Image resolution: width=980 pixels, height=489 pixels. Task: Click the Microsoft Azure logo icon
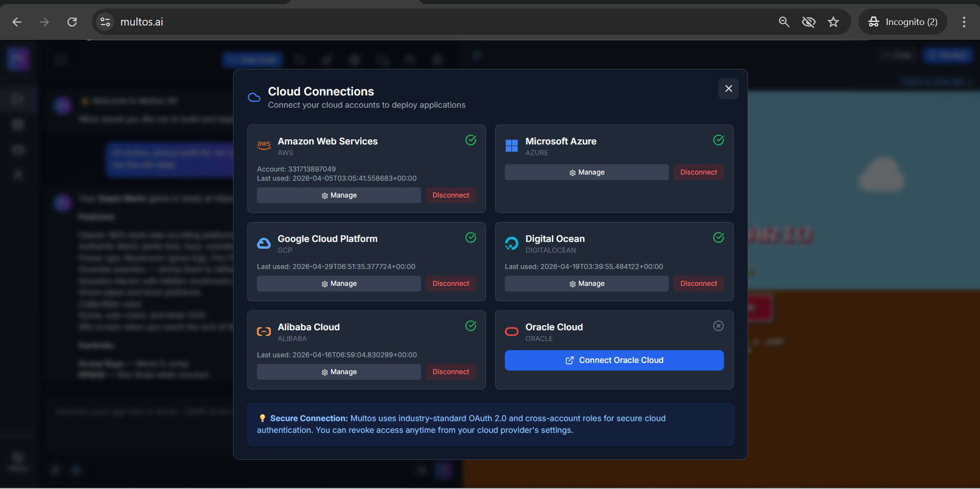pos(511,146)
